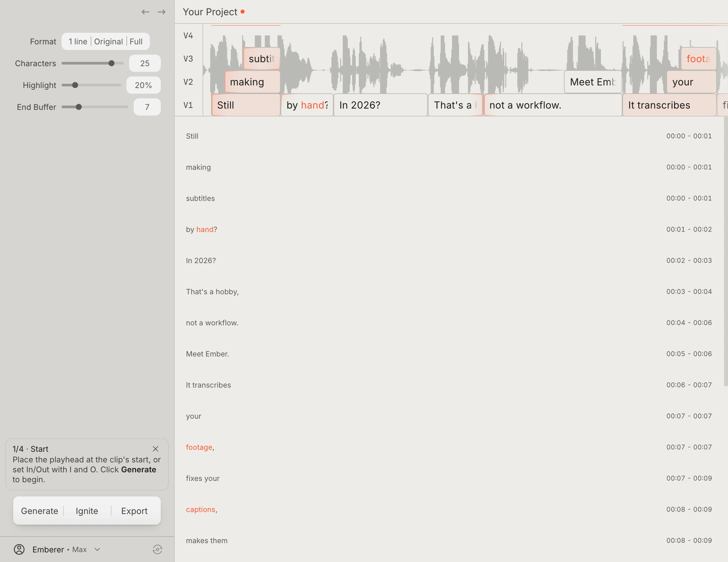Select the 1 line format option
The height and width of the screenshot is (562, 728).
coord(78,42)
